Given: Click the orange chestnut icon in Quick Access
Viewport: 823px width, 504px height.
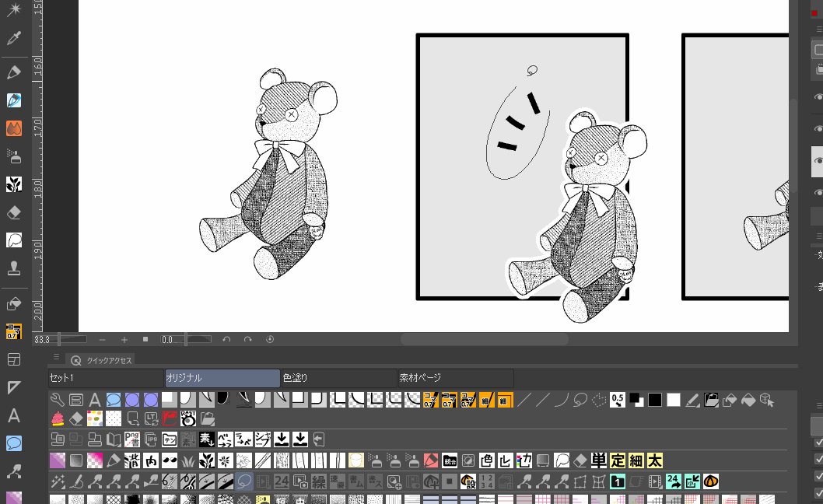Looking at the screenshot, I should pyautogui.click(x=711, y=481).
